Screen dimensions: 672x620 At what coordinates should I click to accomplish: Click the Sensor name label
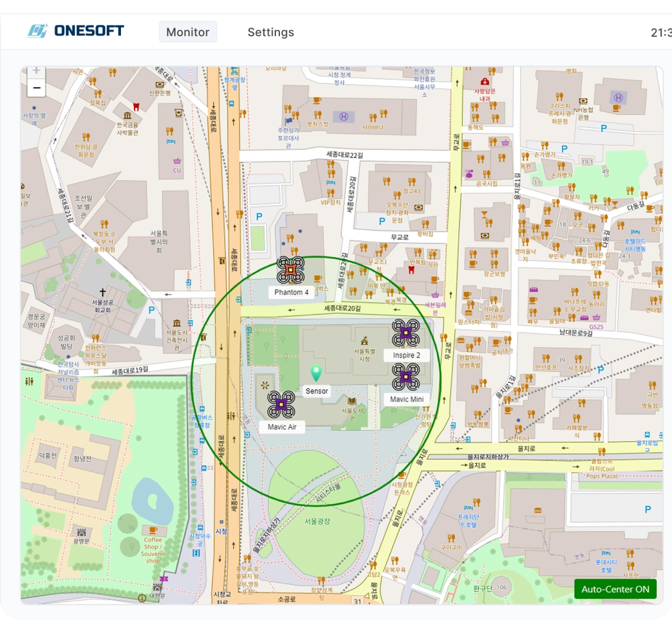[317, 391]
